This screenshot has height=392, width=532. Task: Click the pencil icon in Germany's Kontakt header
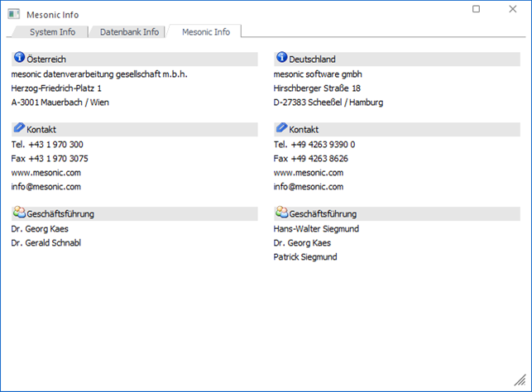(281, 128)
